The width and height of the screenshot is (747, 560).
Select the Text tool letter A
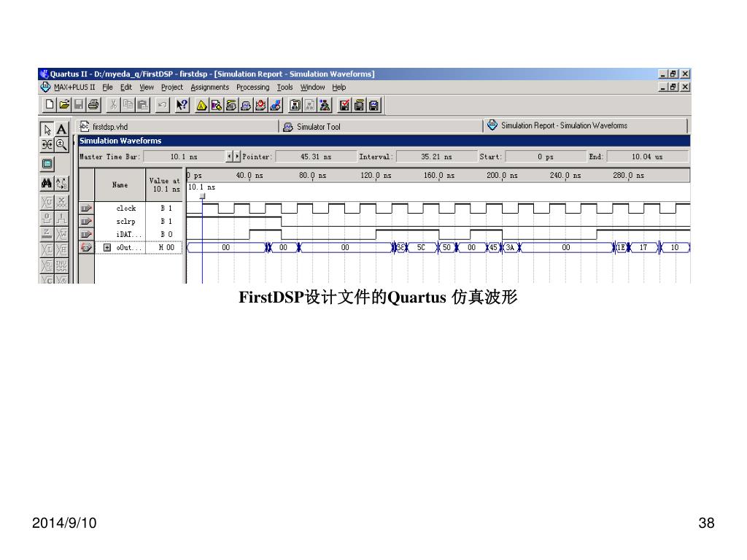61,129
